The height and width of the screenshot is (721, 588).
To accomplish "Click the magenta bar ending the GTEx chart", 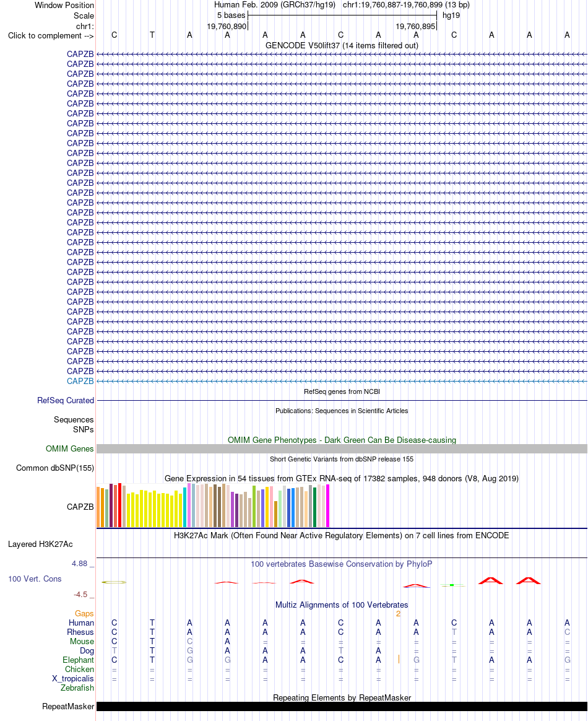I will (x=327, y=506).
